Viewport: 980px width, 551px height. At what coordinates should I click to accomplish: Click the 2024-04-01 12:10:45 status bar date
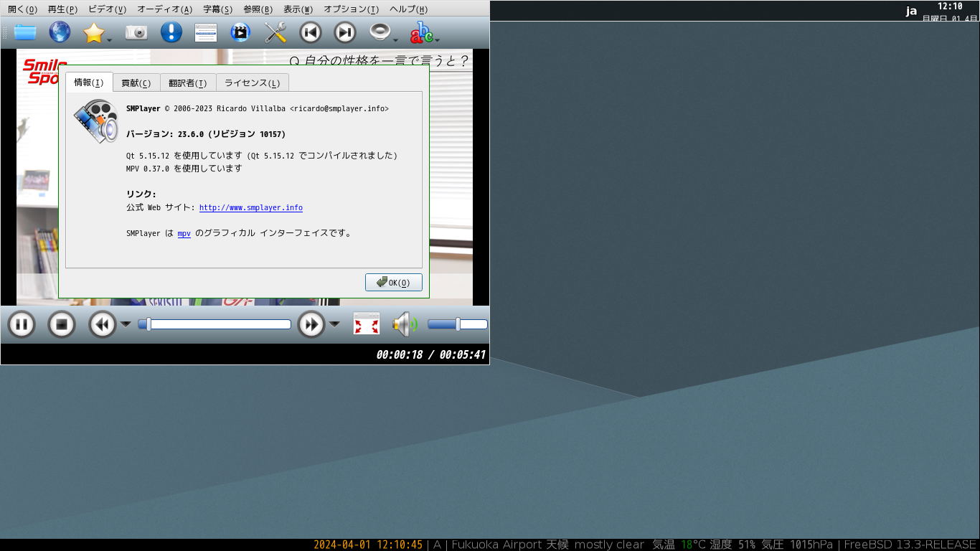[368, 545]
